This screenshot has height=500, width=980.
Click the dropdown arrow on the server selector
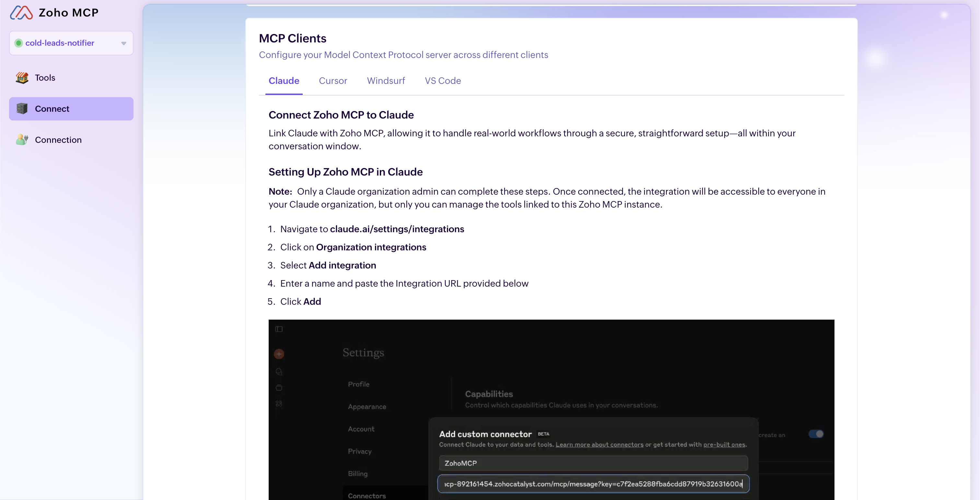pos(124,43)
